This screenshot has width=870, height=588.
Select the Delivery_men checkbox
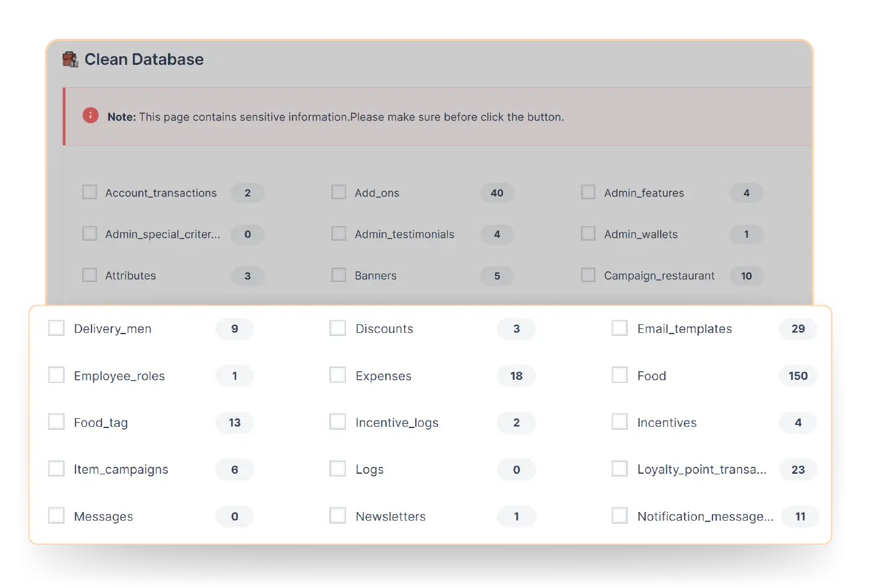[x=56, y=328]
